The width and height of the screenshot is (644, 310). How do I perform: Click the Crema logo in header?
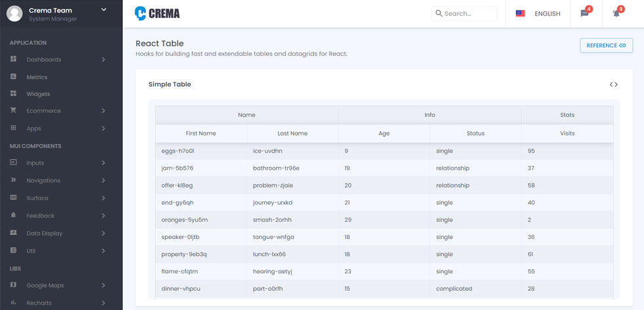(157, 13)
